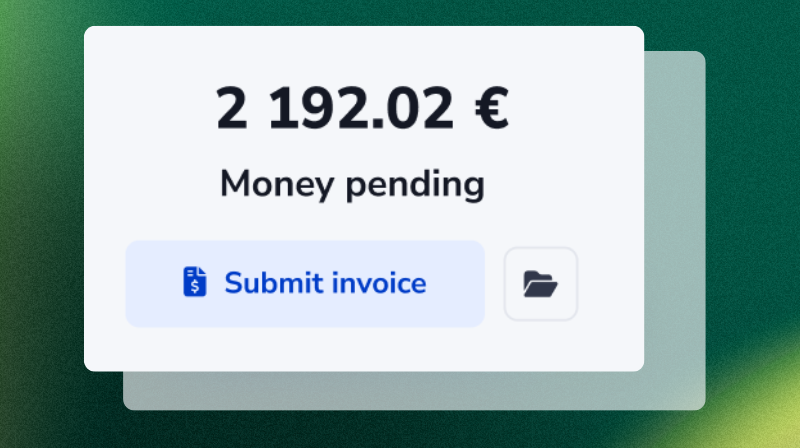Click the "Submit invoice" blue text
This screenshot has width=800, height=448.
click(325, 283)
